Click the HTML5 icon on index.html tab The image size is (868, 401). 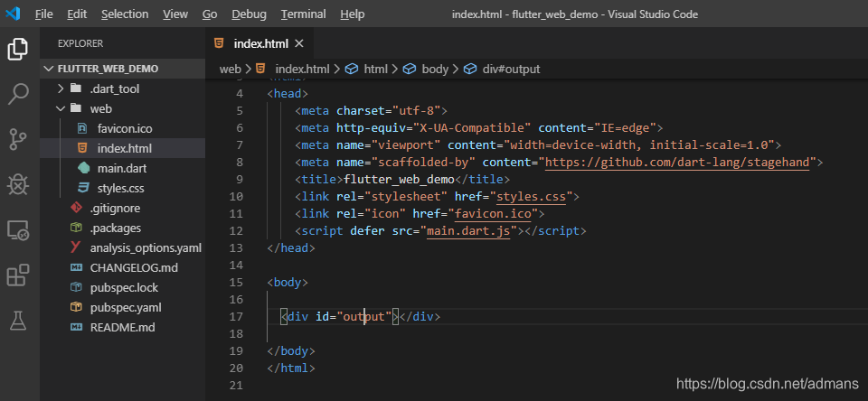coord(219,43)
